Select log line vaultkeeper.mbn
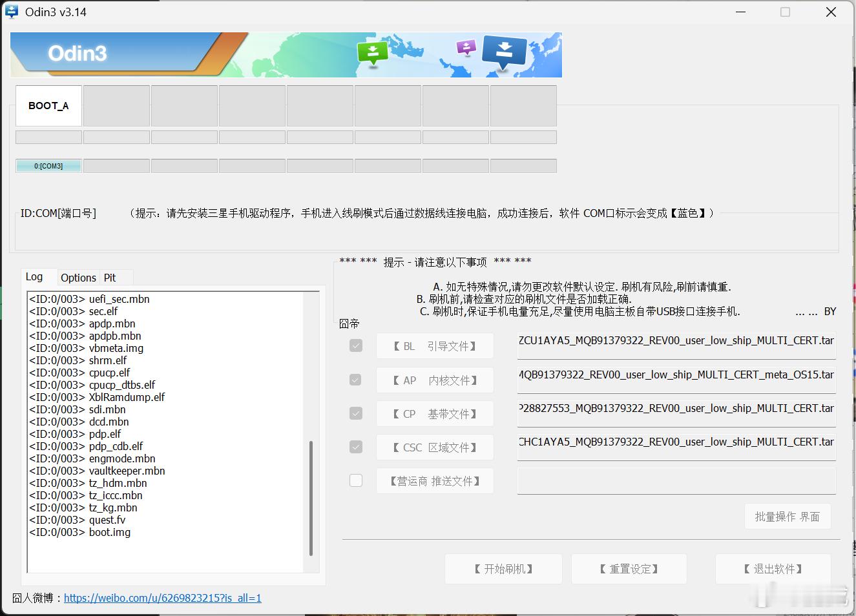The width and height of the screenshot is (856, 616). tap(97, 471)
